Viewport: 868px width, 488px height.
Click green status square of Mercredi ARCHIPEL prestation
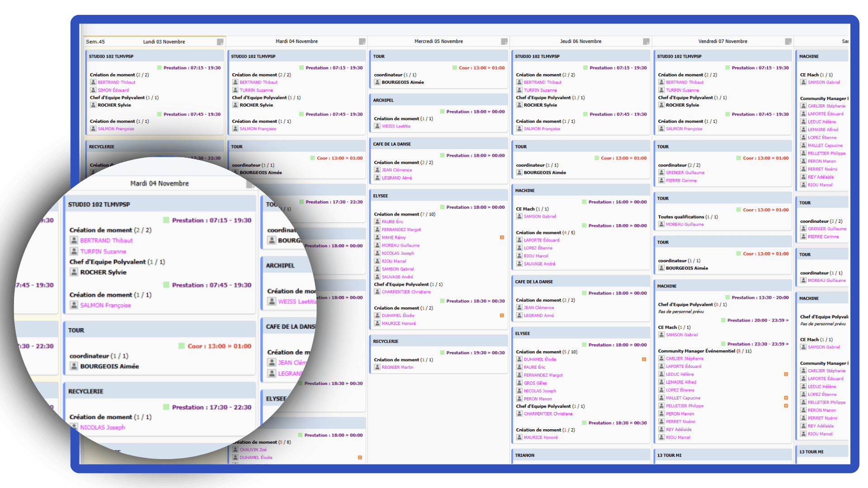442,112
